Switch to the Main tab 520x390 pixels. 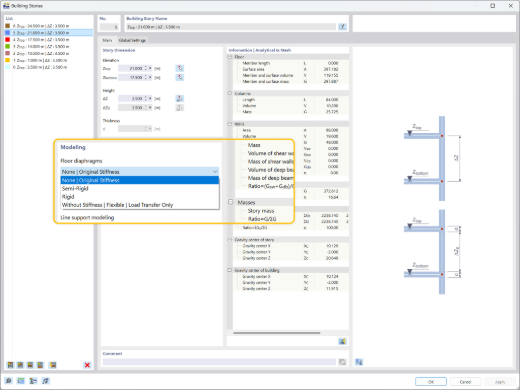pos(107,40)
